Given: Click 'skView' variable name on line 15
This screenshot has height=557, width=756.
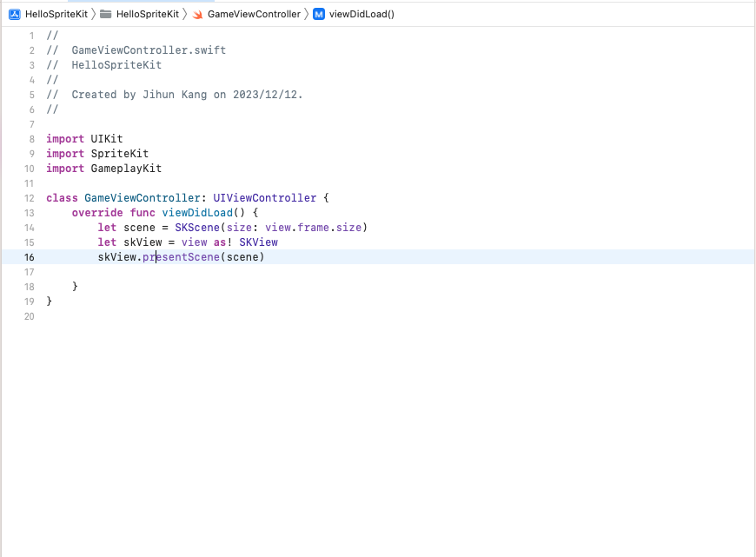Looking at the screenshot, I should tap(143, 242).
